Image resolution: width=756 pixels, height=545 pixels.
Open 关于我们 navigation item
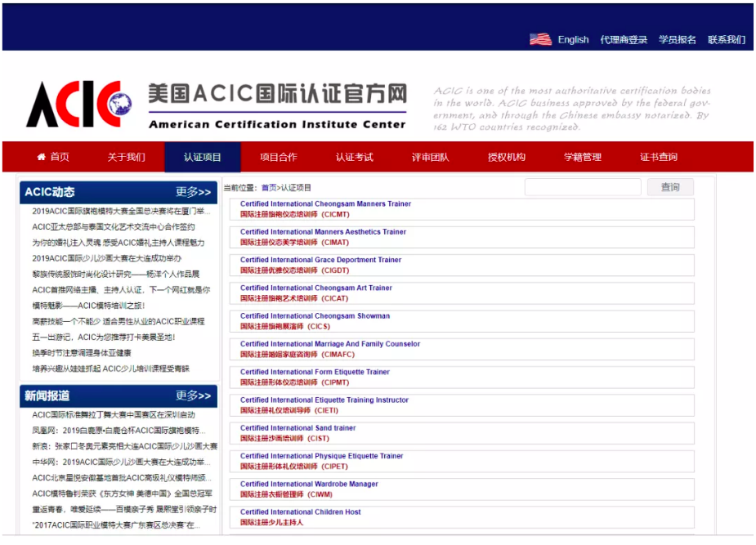coord(127,157)
